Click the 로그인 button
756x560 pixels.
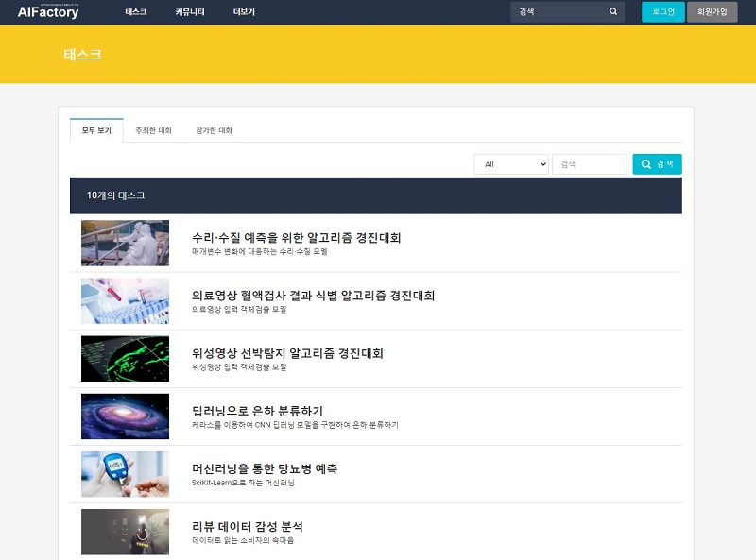click(663, 12)
